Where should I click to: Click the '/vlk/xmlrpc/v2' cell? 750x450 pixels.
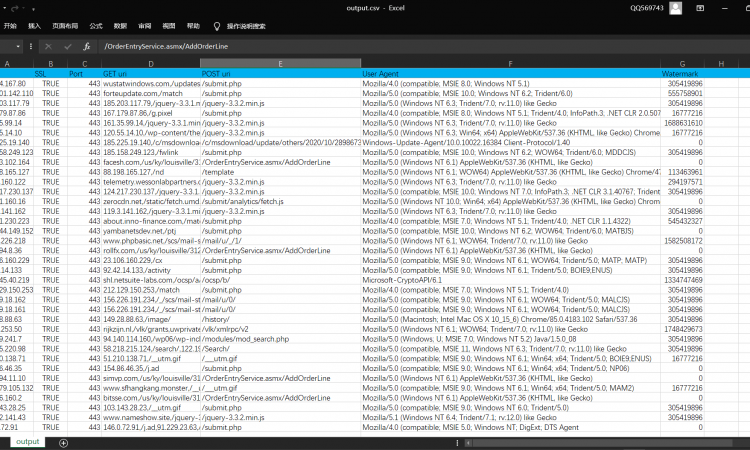[x=280, y=329]
